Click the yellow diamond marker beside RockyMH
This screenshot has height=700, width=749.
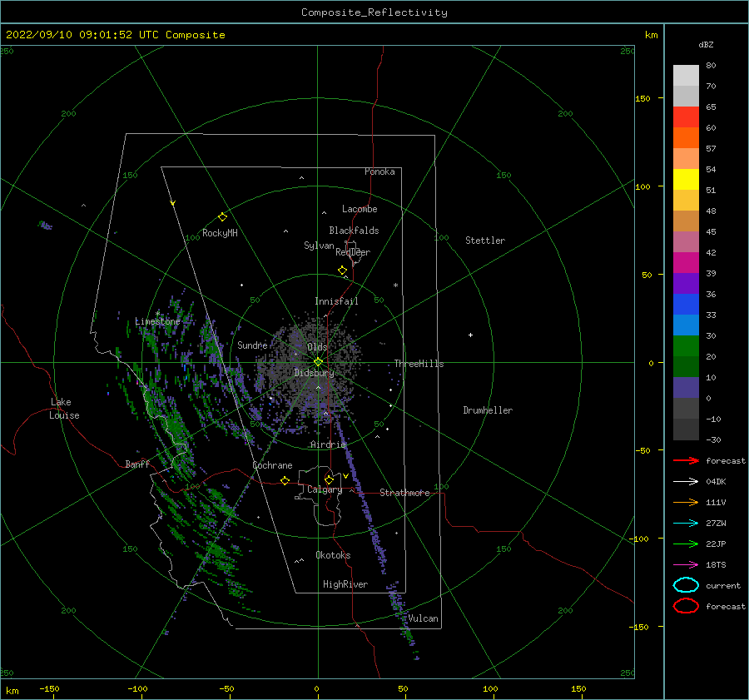pos(222,217)
